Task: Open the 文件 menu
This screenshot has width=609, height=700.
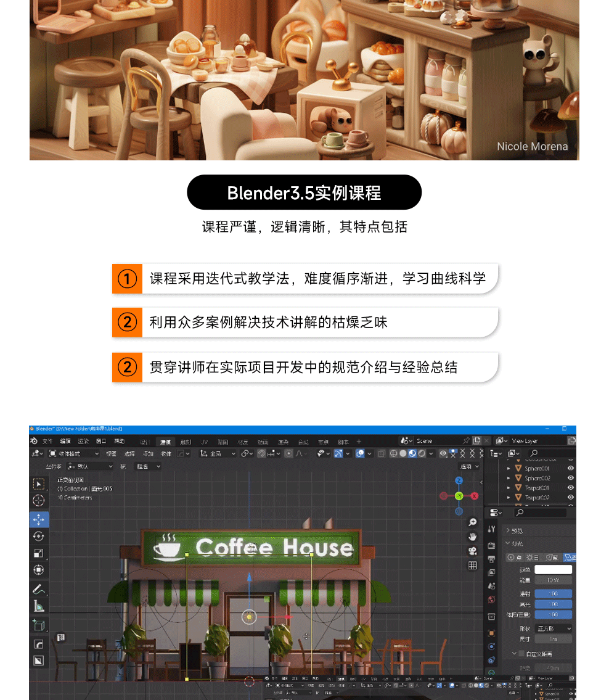Action: pyautogui.click(x=47, y=441)
